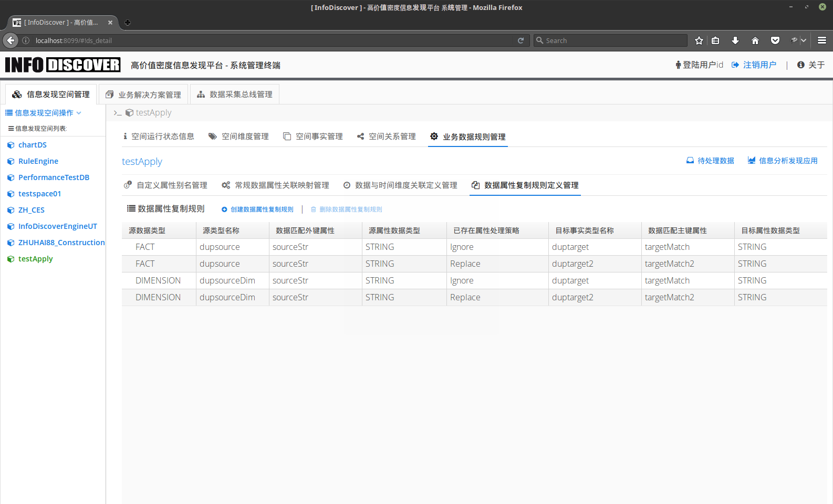Click the tag icon of 空间维度管理
The height and width of the screenshot is (504, 833).
tap(213, 136)
